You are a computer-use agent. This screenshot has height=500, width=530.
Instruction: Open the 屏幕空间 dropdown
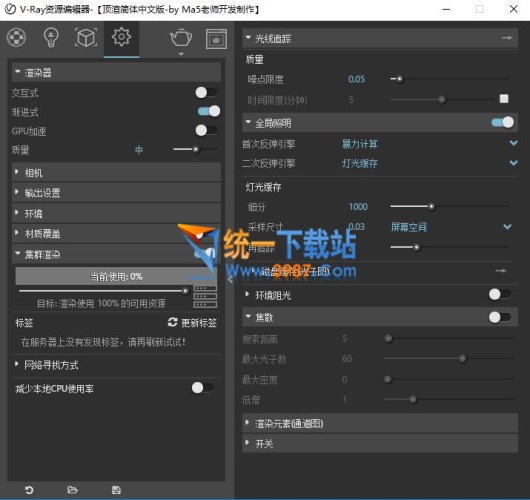tap(451, 227)
